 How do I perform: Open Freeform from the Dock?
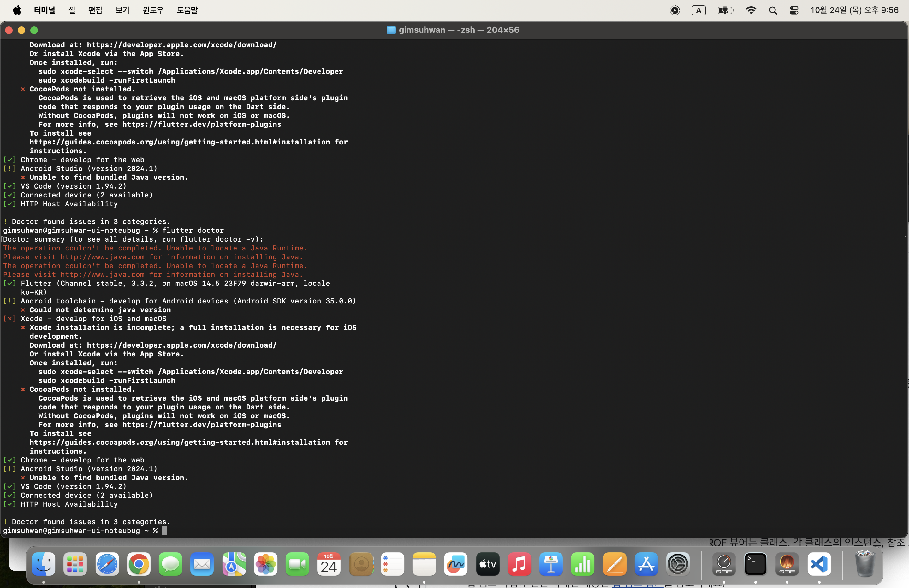point(456,564)
